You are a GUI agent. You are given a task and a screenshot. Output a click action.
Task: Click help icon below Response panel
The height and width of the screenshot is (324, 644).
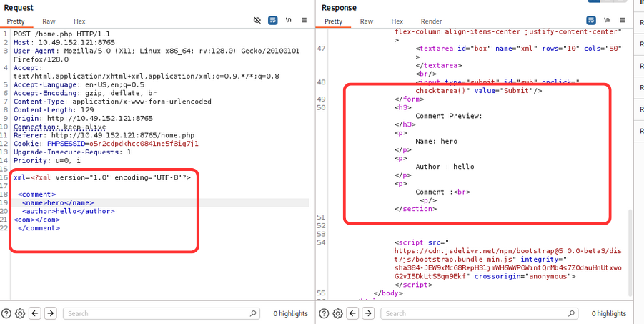324,313
